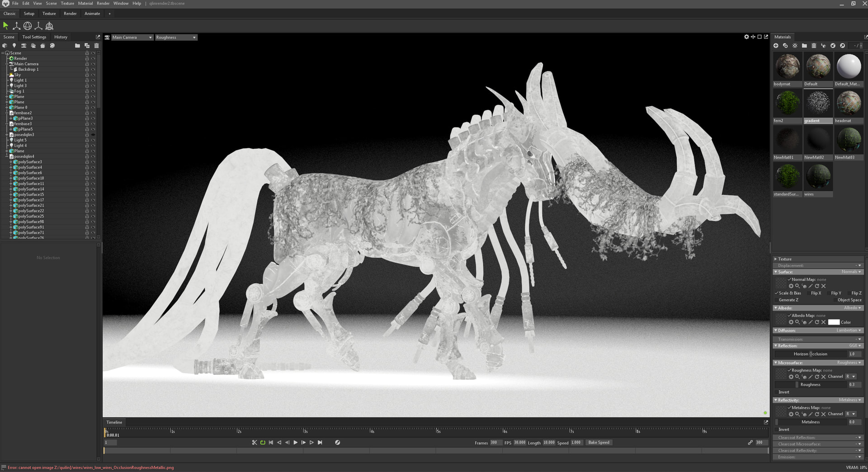
Task: Activate the rotate globe tool
Action: (28, 26)
